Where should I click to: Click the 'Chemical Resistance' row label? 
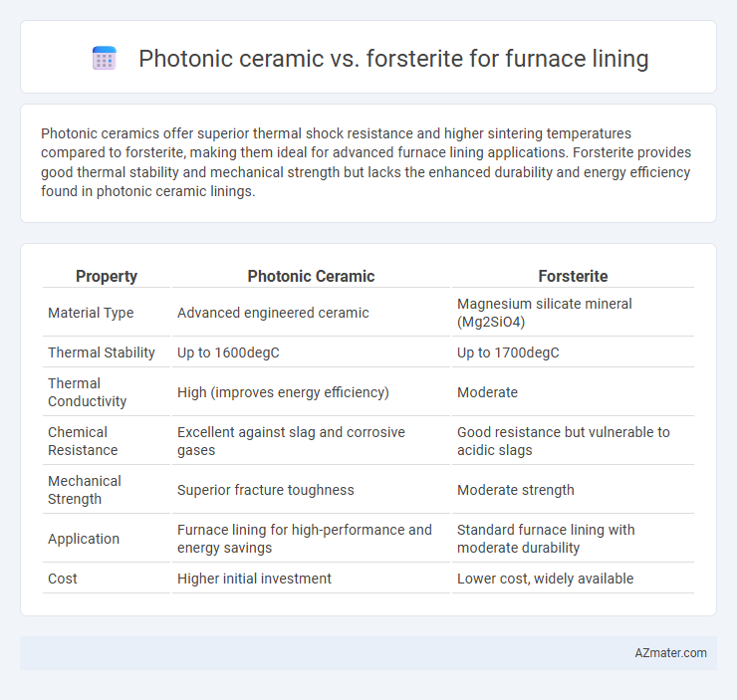[83, 441]
